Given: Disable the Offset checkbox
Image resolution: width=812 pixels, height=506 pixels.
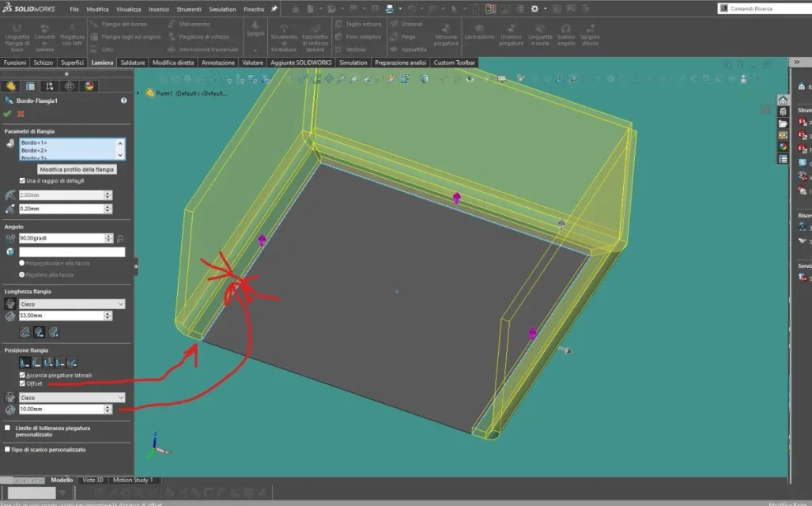Looking at the screenshot, I should pos(22,383).
